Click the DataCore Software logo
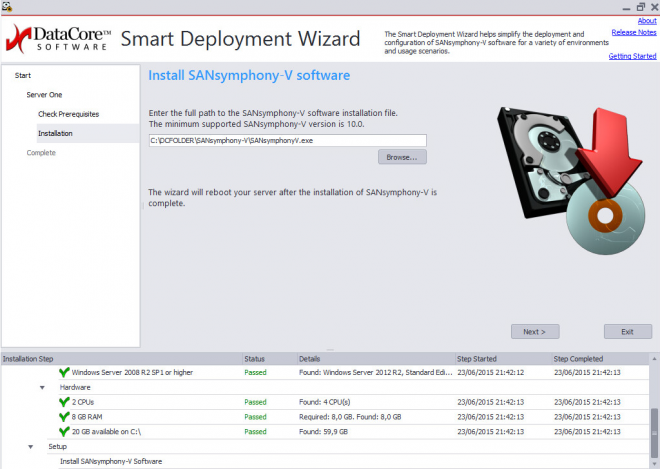The height and width of the screenshot is (469, 660). pos(58,39)
